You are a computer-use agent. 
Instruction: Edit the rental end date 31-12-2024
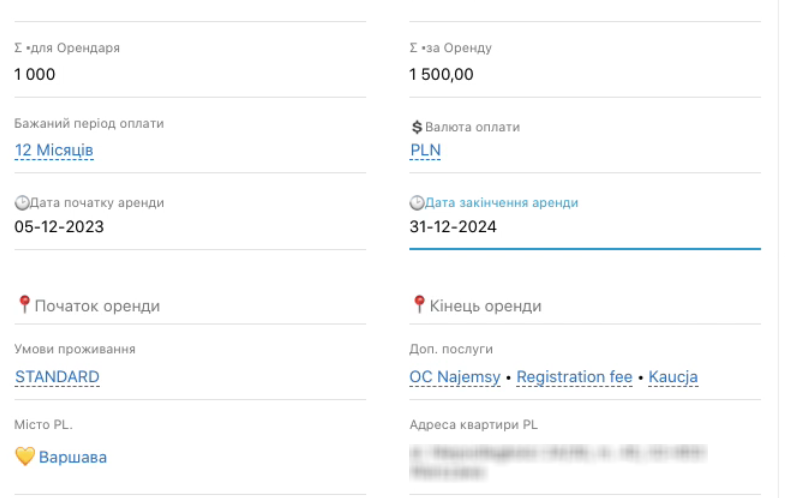click(453, 227)
